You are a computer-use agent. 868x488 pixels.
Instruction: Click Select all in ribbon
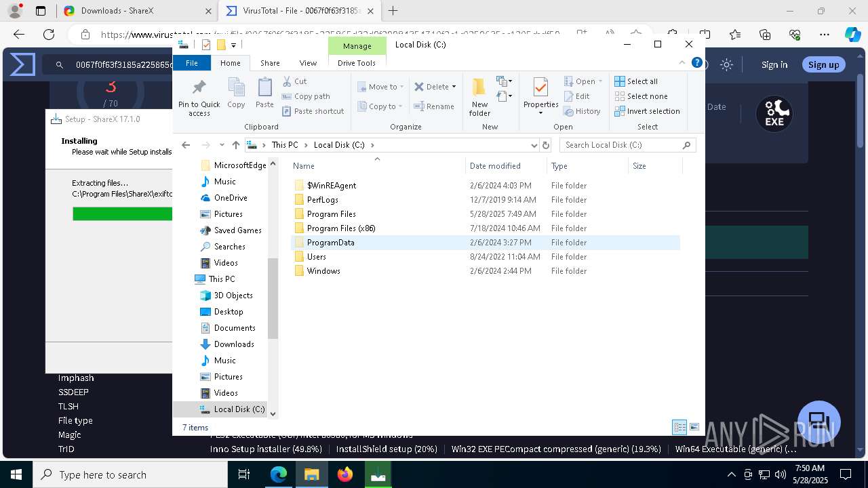pyautogui.click(x=636, y=81)
